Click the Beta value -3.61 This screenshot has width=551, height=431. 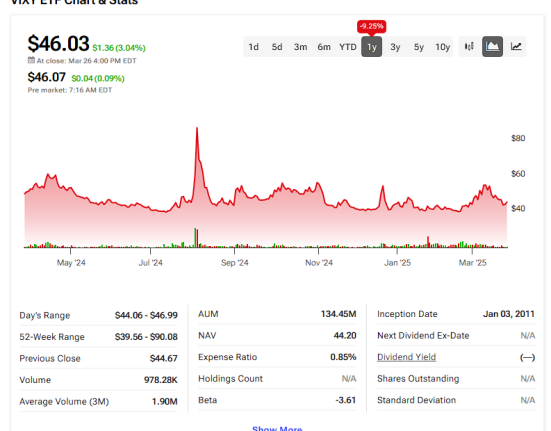345,400
